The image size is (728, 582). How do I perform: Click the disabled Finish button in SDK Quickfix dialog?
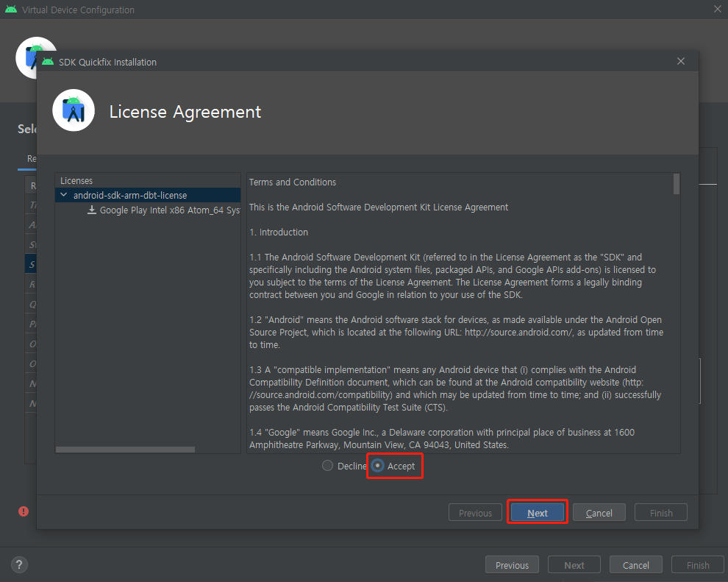(660, 513)
